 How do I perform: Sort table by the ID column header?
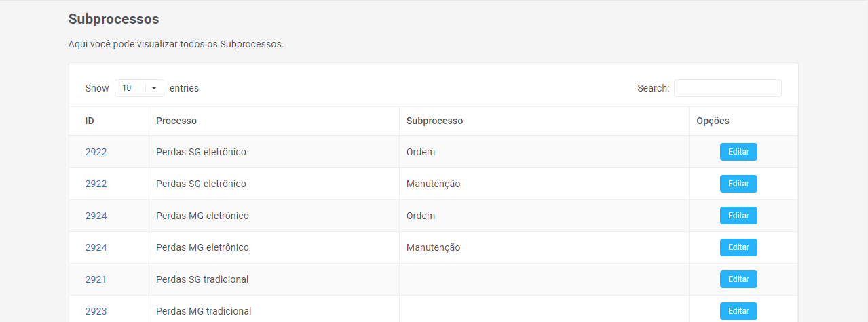(x=90, y=121)
